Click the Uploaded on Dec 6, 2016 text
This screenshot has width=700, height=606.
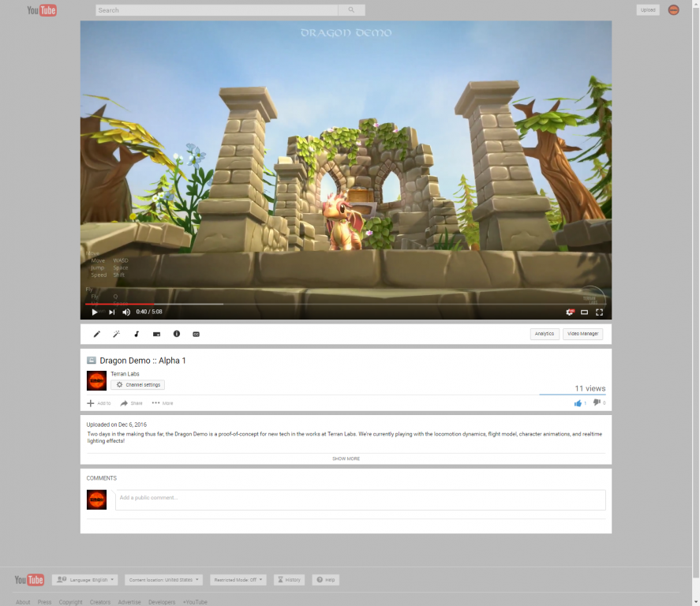(117, 425)
